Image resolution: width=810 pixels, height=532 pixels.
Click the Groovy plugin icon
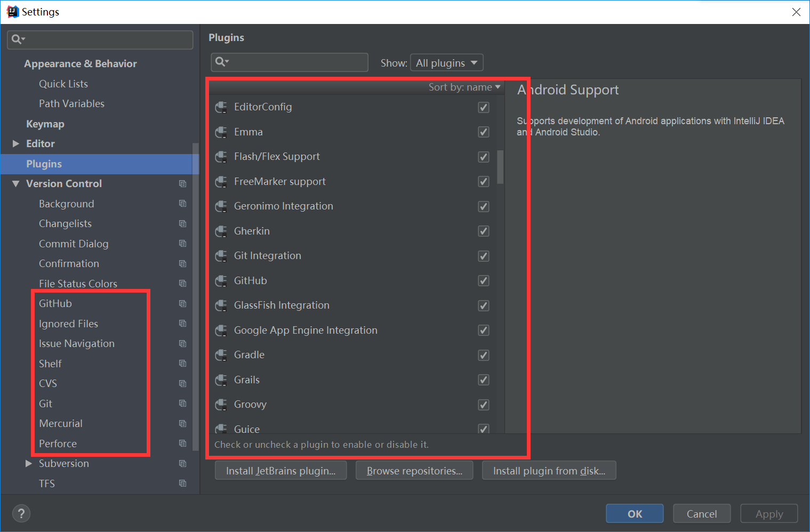[x=221, y=405]
